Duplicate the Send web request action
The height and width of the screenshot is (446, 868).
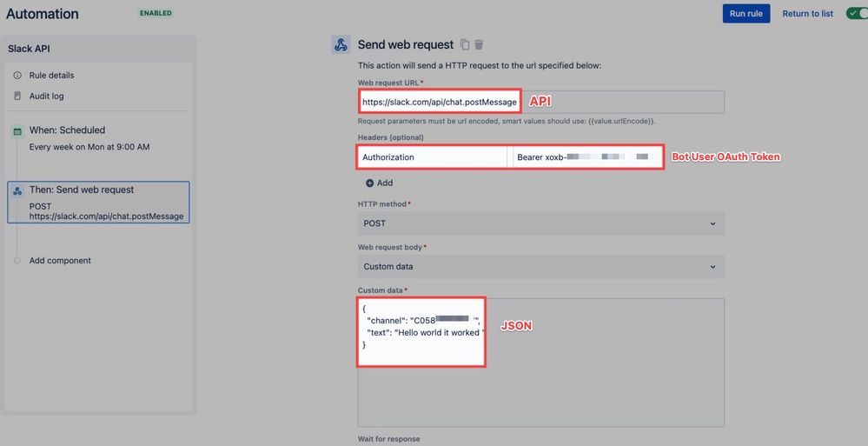point(465,44)
